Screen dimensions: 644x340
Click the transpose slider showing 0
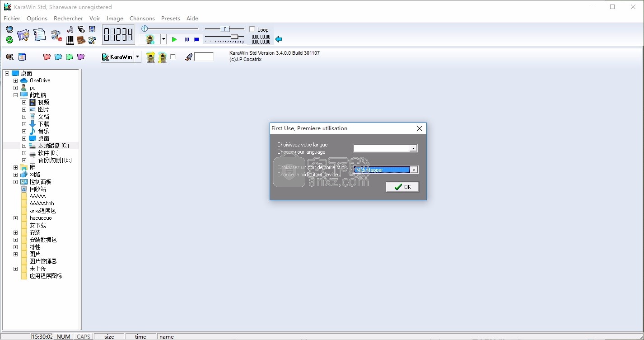pyautogui.click(x=224, y=29)
